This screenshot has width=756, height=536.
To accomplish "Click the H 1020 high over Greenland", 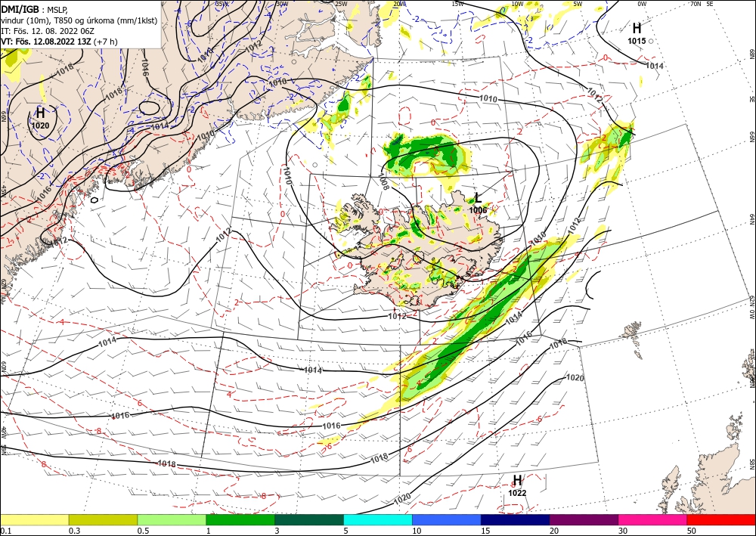I will 41,119.
